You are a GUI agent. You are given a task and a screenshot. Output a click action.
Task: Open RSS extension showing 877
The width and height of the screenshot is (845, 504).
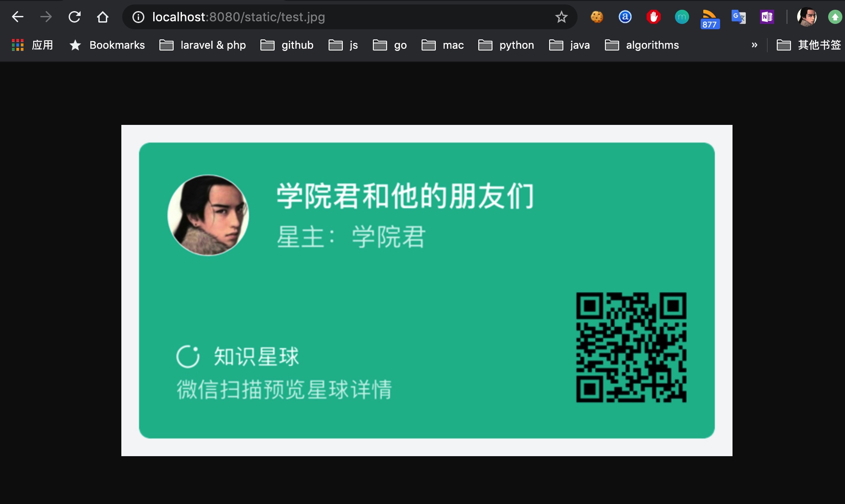point(710,19)
